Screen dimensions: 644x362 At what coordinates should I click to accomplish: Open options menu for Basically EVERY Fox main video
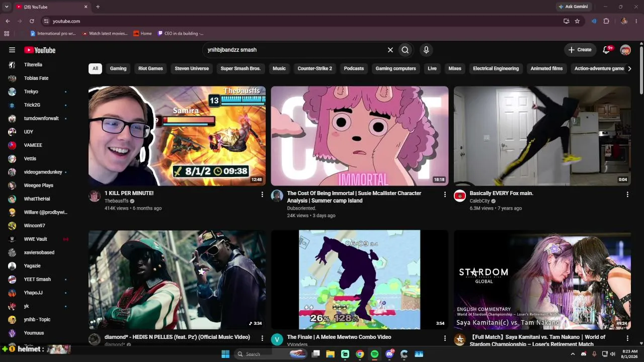[x=627, y=194]
